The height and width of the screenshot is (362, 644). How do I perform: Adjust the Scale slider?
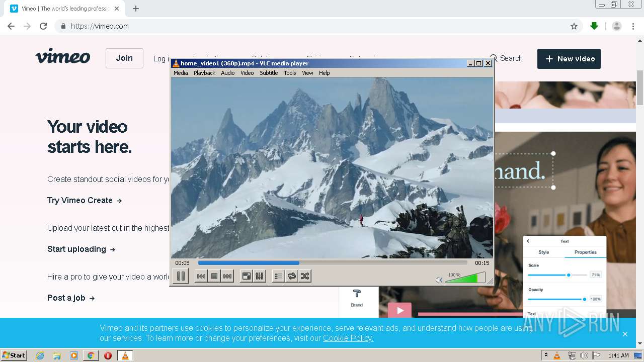pyautogui.click(x=557, y=275)
